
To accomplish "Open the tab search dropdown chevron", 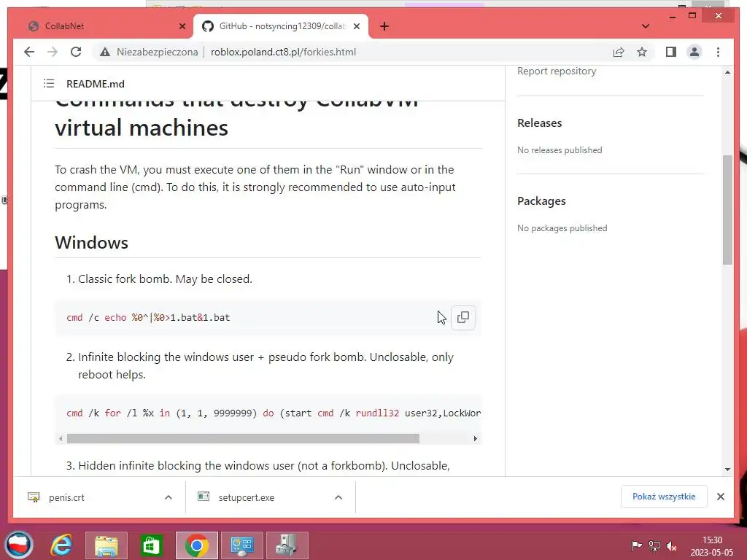I will [646, 26].
